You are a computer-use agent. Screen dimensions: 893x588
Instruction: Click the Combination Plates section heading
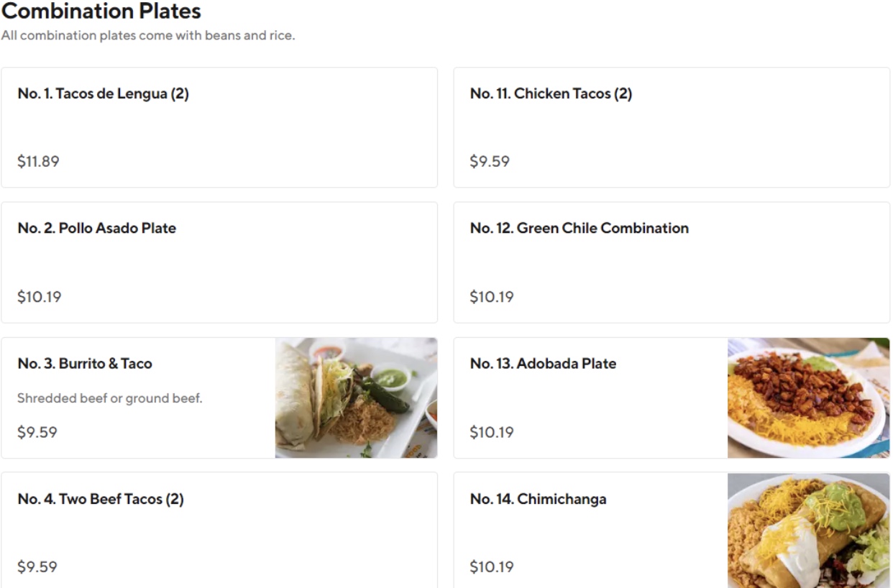tap(101, 12)
